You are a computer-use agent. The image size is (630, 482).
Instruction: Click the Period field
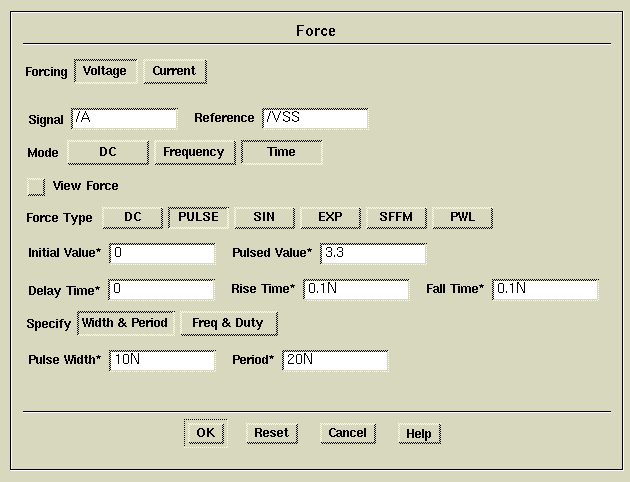[335, 361]
